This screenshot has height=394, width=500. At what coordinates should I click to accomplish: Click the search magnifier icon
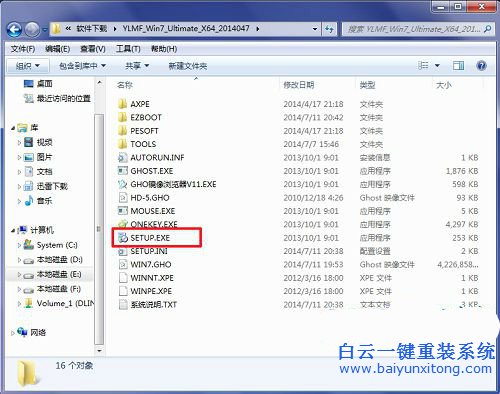click(x=487, y=29)
